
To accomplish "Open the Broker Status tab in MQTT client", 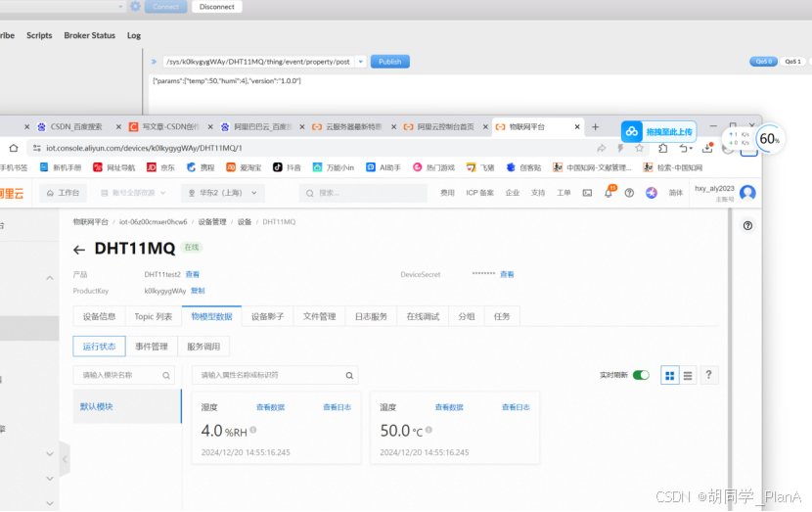I will [x=90, y=35].
